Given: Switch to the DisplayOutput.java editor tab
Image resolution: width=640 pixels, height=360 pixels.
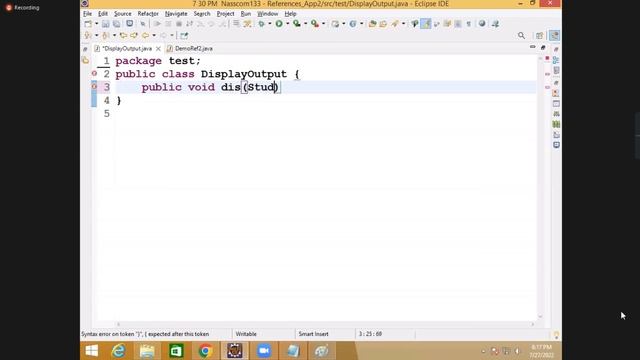Looking at the screenshot, I should [127, 49].
